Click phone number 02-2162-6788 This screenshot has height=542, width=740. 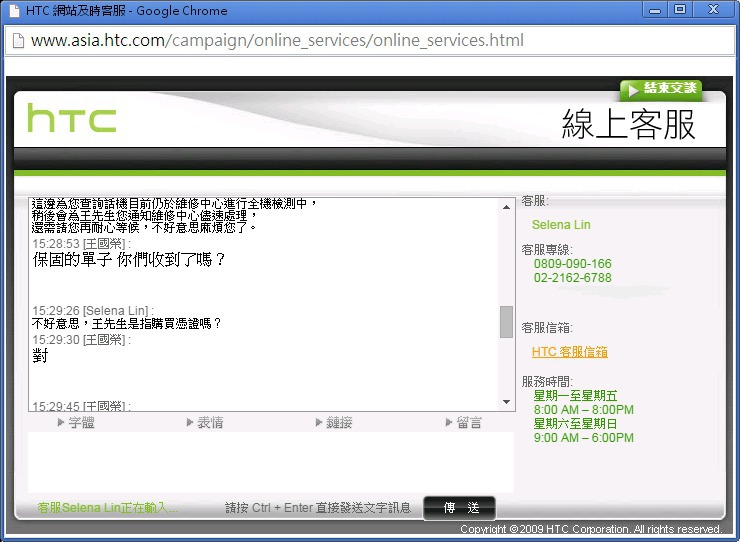point(572,278)
